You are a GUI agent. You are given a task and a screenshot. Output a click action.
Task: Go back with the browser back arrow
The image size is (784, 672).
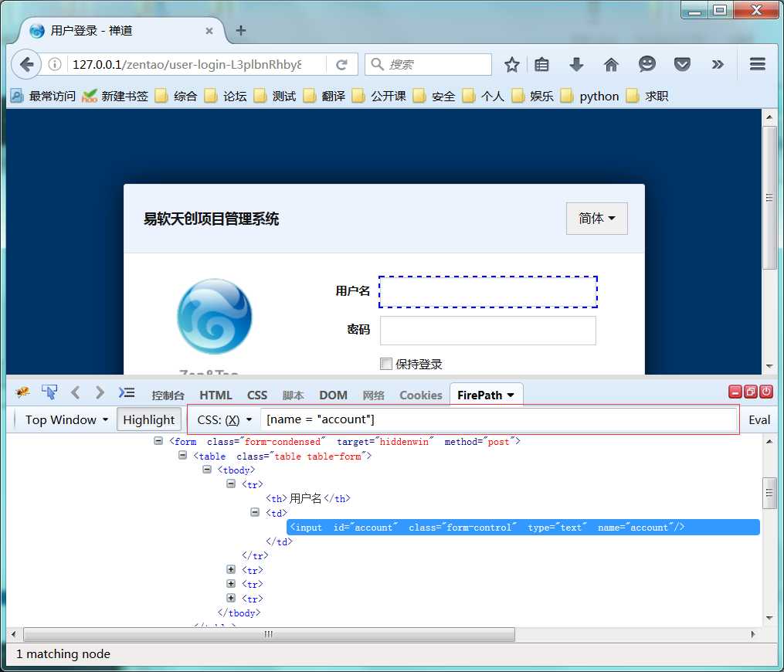[26, 65]
